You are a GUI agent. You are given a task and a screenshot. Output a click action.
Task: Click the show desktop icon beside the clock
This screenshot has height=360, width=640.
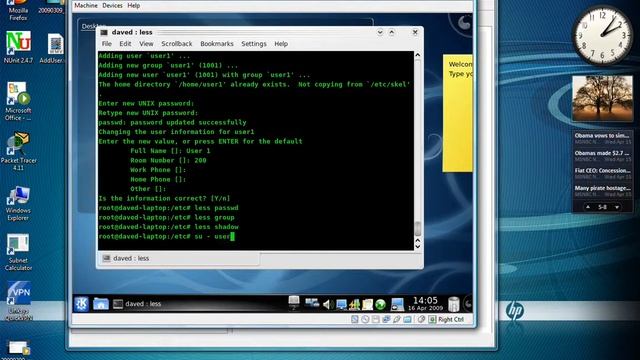(397, 304)
